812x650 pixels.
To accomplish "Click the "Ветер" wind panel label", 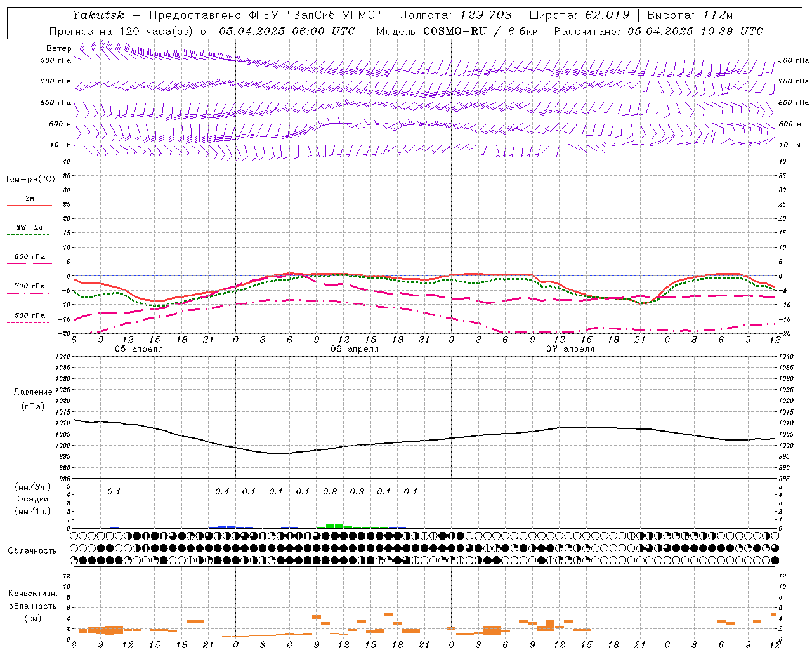I will coord(59,48).
